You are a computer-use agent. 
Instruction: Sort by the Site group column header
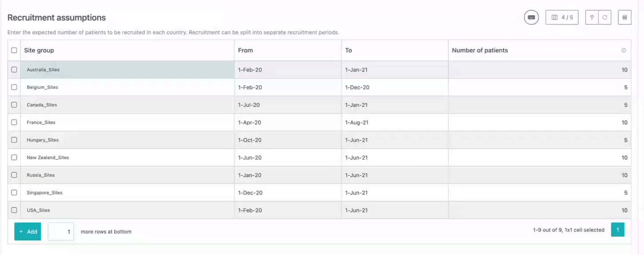(39, 51)
